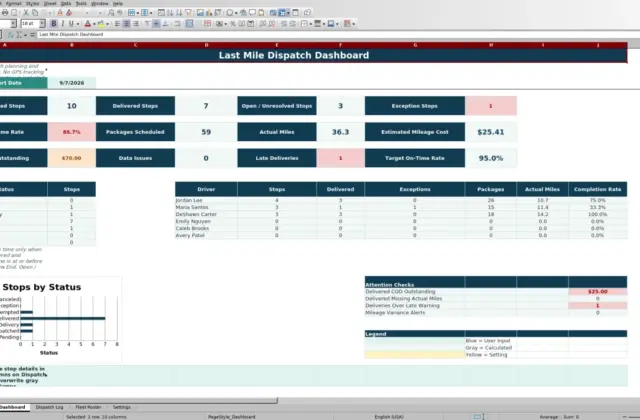This screenshot has width=640, height=420.
Task: Toggle Wrap Text button
Action: click(x=177, y=24)
